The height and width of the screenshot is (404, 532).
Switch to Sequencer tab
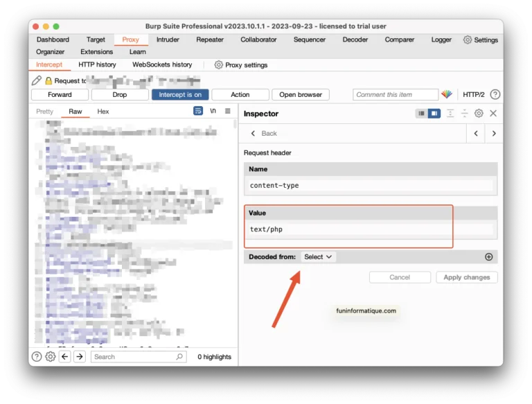[x=310, y=39]
